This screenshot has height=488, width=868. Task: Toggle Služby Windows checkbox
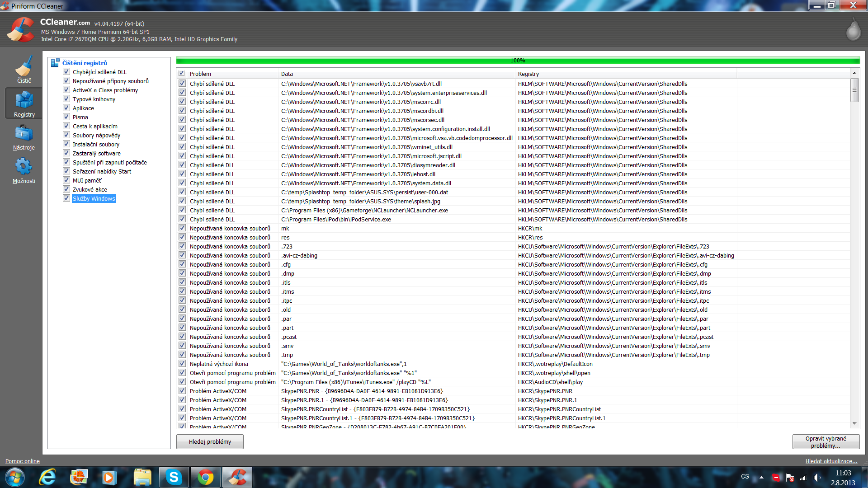coord(66,198)
